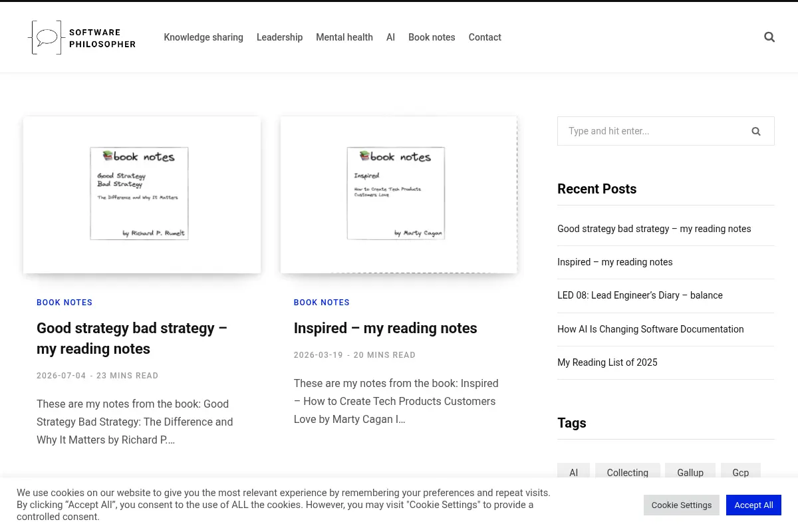Click the 2026-03-19 post date
Viewport: 798px width, 532px height.
tap(319, 355)
